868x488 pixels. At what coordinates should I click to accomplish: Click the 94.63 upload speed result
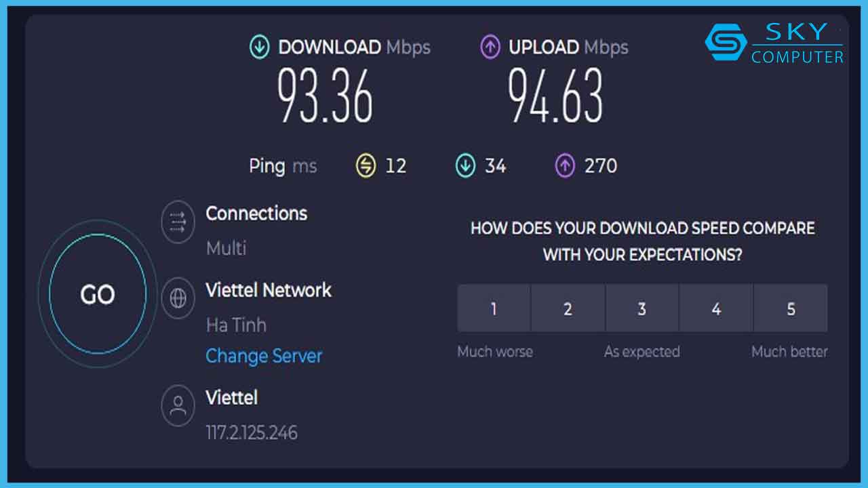pos(555,97)
